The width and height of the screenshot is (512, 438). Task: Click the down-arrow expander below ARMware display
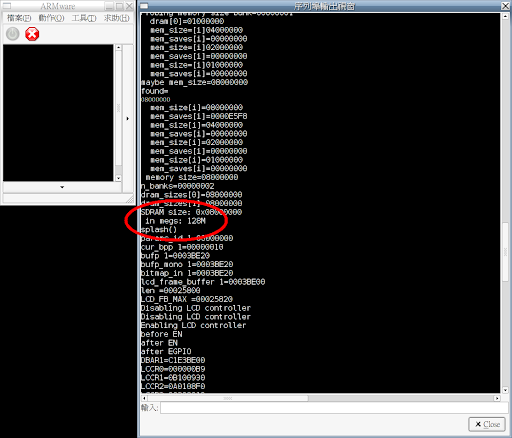point(62,187)
